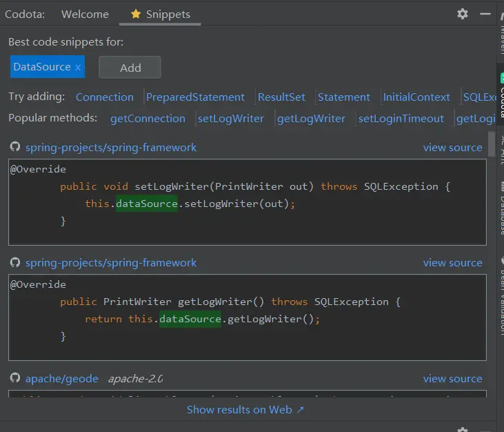Switch to the Welcome tab

click(x=85, y=14)
